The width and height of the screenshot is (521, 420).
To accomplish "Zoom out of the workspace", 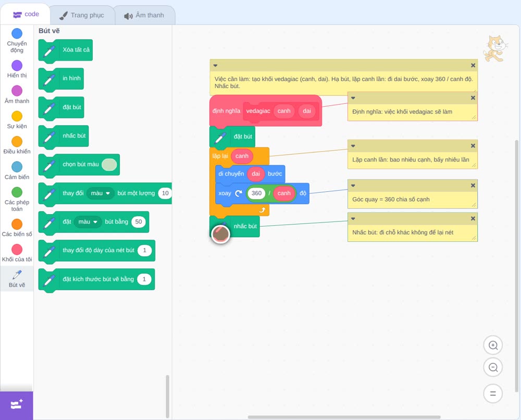I will (493, 367).
